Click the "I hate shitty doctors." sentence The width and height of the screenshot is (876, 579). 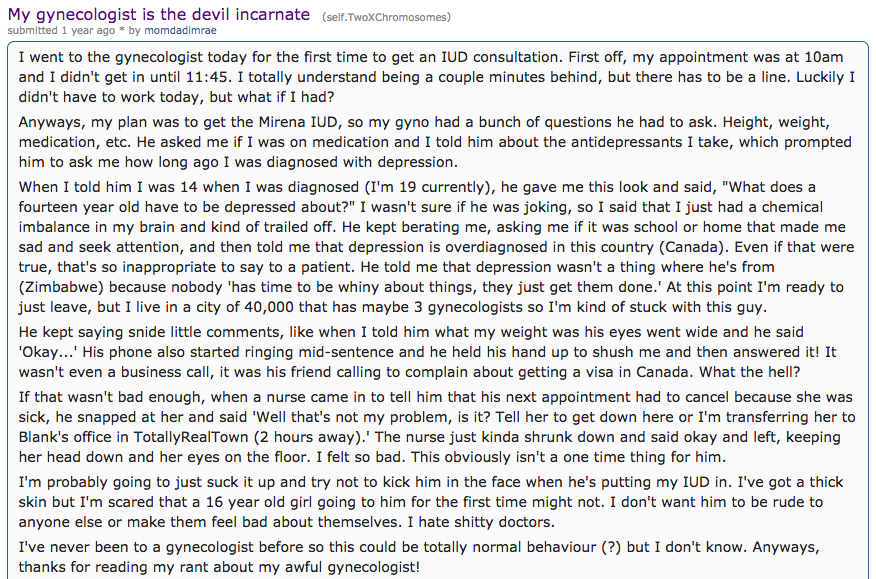pos(478,522)
